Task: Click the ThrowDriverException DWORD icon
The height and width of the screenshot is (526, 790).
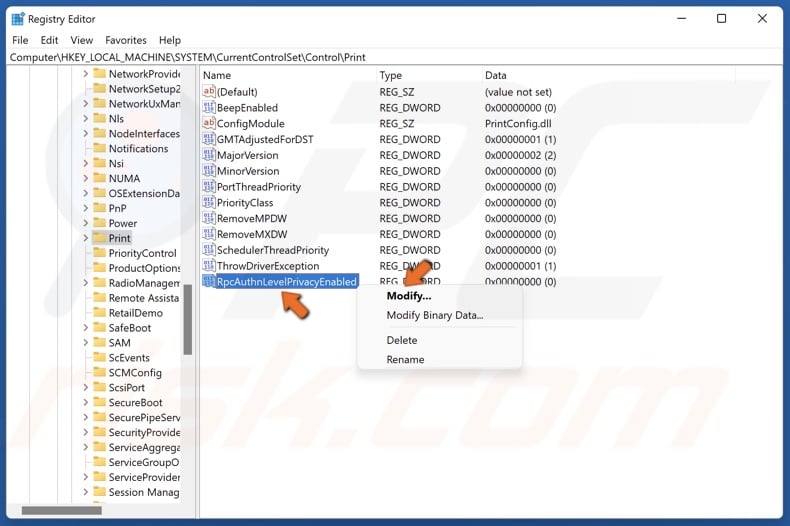Action: click(x=209, y=266)
